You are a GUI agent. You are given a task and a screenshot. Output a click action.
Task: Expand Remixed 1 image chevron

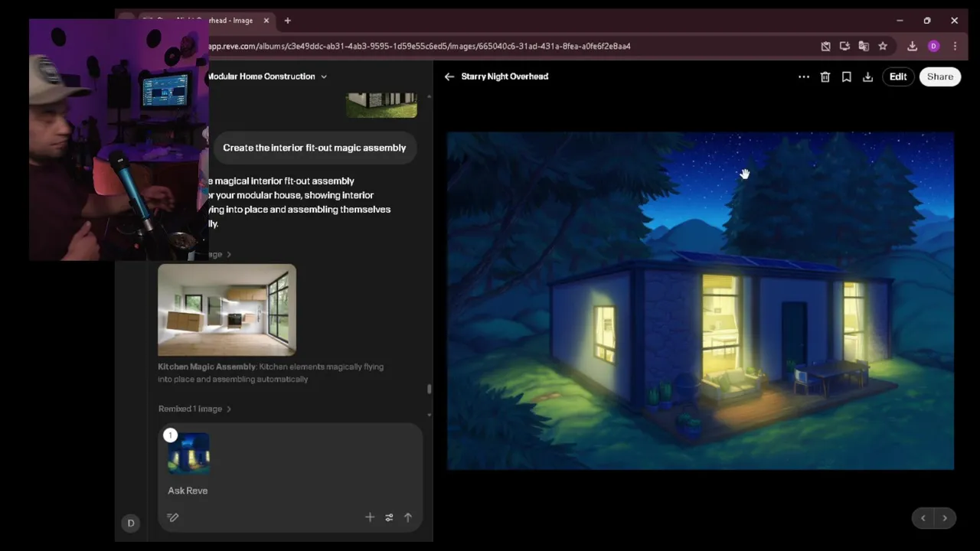tap(229, 409)
